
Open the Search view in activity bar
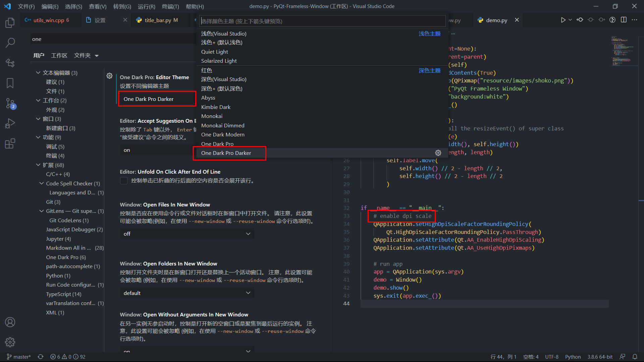tap(10, 43)
